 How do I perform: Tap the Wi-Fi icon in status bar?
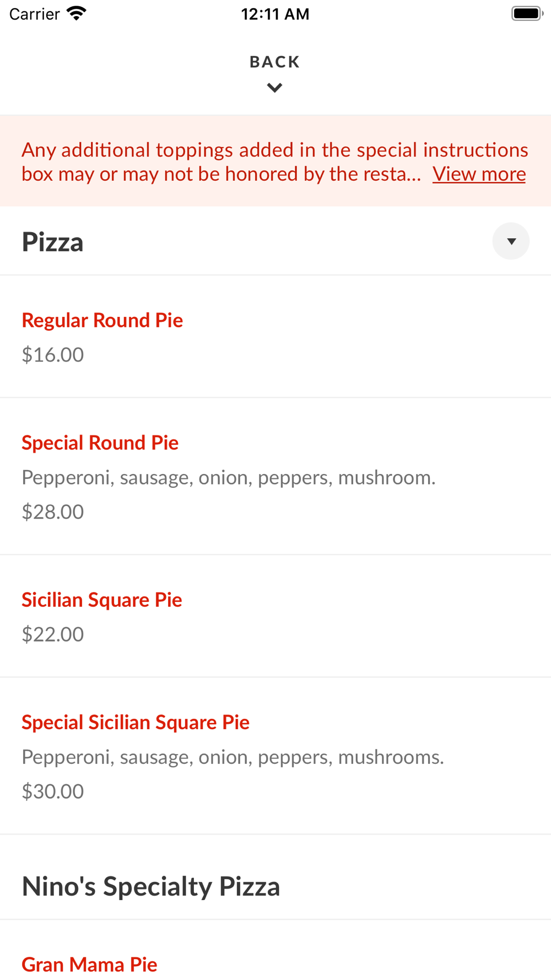point(77,13)
